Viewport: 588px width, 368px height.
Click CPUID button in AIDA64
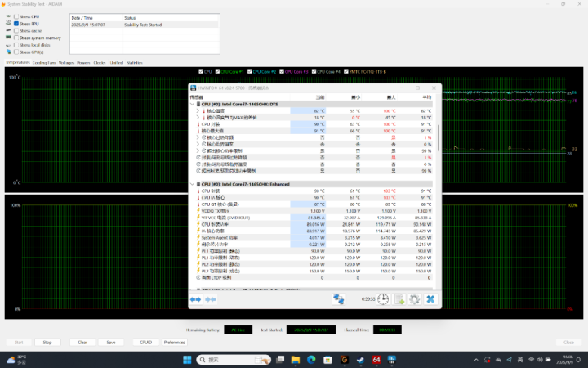(x=146, y=343)
